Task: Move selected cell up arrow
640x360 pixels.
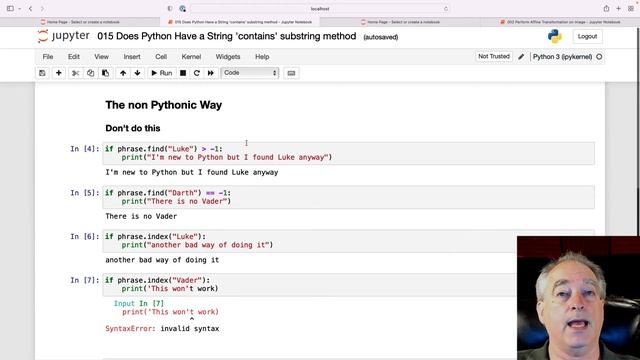Action: [123, 73]
